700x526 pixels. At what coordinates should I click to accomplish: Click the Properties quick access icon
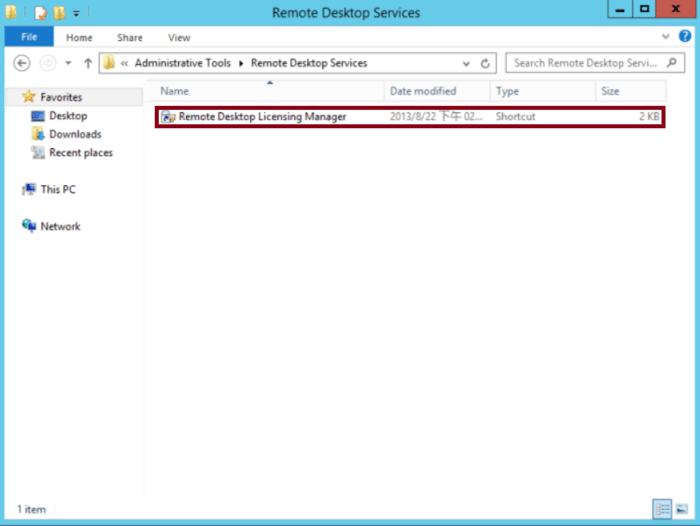click(40, 13)
